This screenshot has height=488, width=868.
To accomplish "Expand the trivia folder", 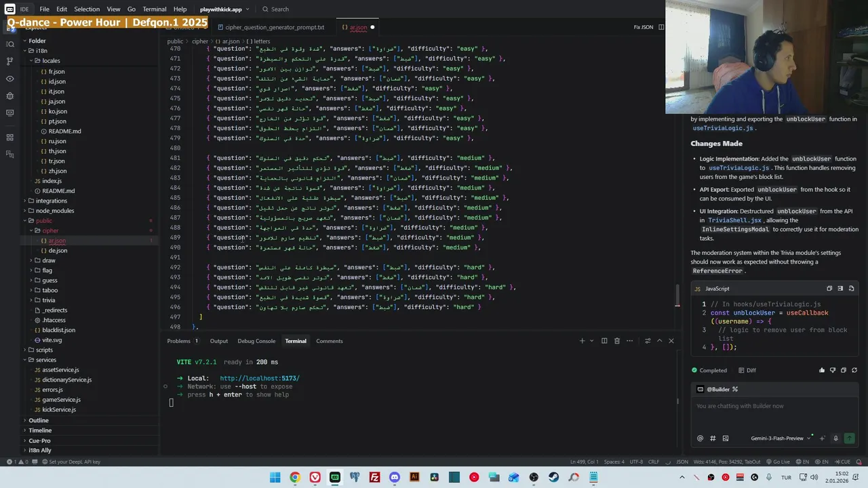I will [x=48, y=300].
